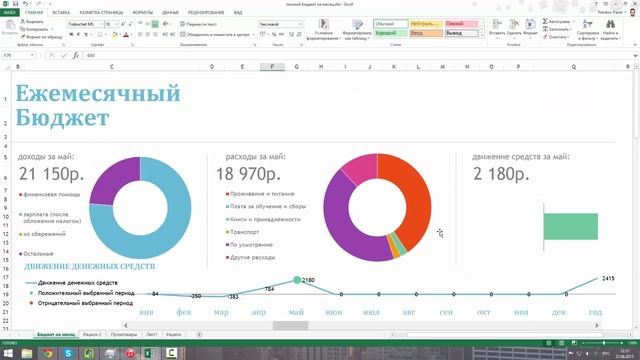Select column F header
Screen dimensions: 640x360
pyautogui.click(x=272, y=67)
